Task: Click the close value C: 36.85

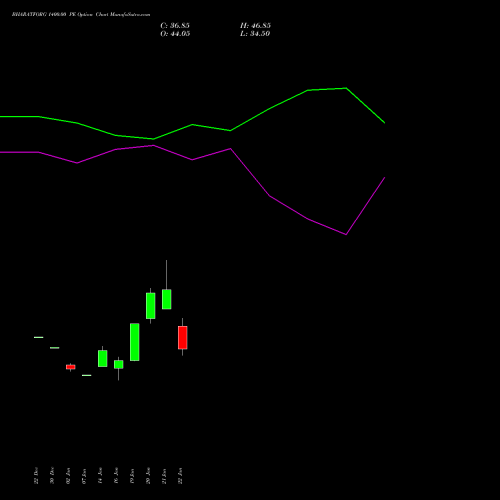Action: click(175, 26)
